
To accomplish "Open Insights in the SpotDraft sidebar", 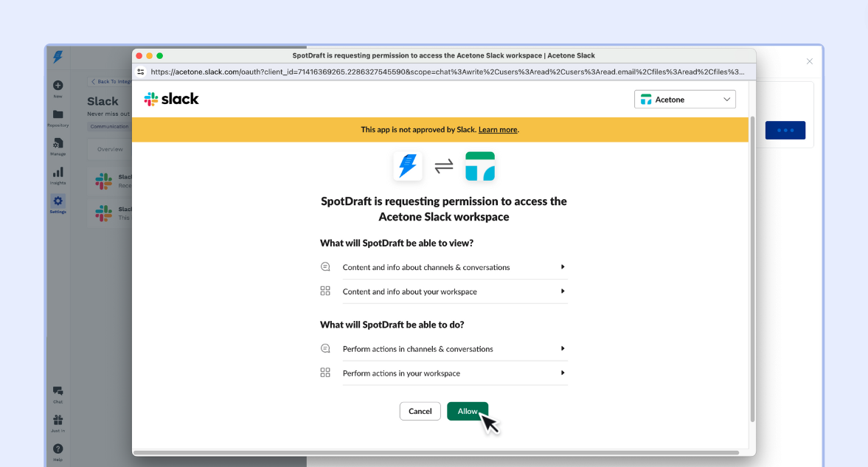I will [58, 176].
